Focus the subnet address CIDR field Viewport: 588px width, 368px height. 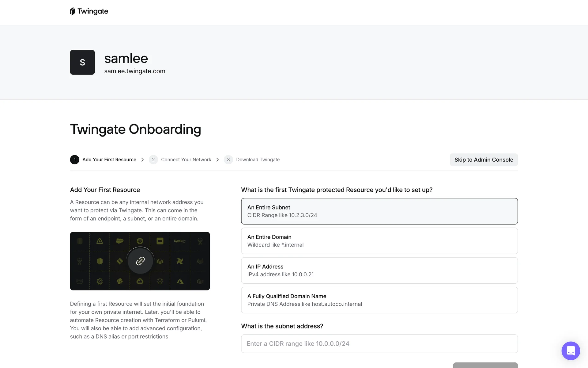379,343
